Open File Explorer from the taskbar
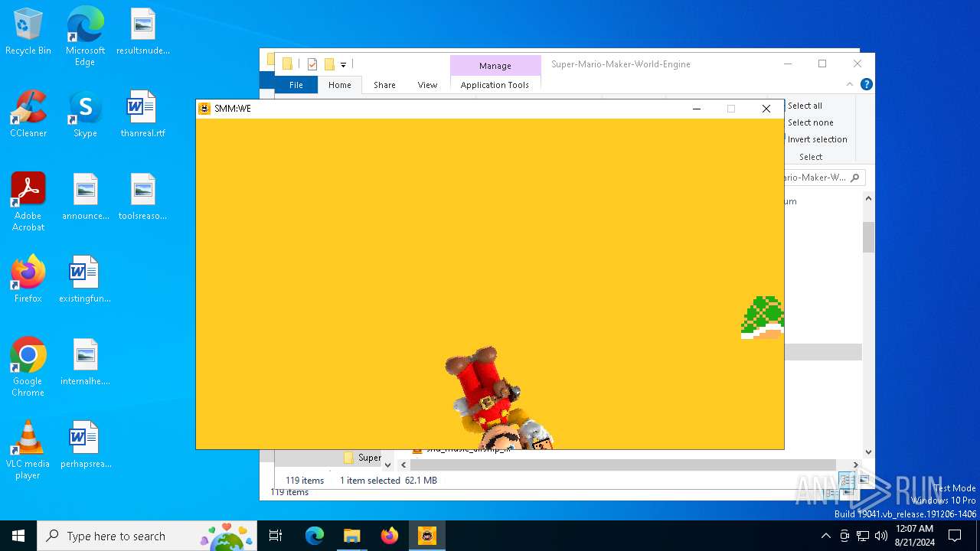The image size is (980, 551). 352,536
